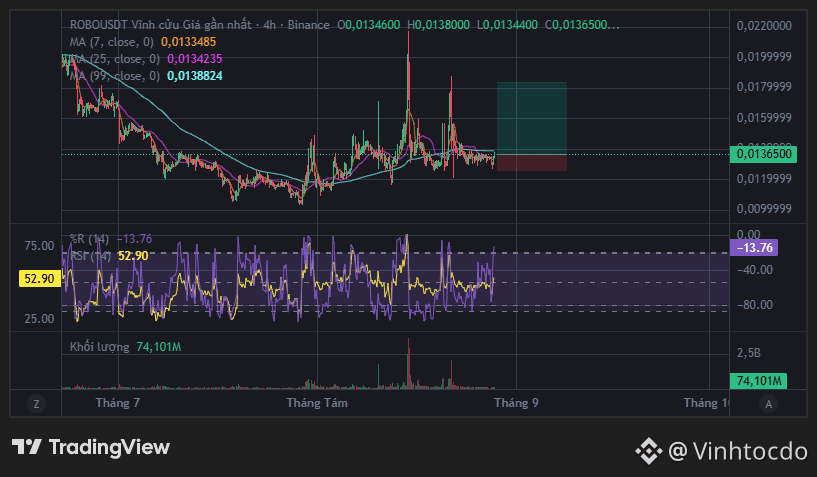Toggle the A auto-scale button

pyautogui.click(x=769, y=403)
